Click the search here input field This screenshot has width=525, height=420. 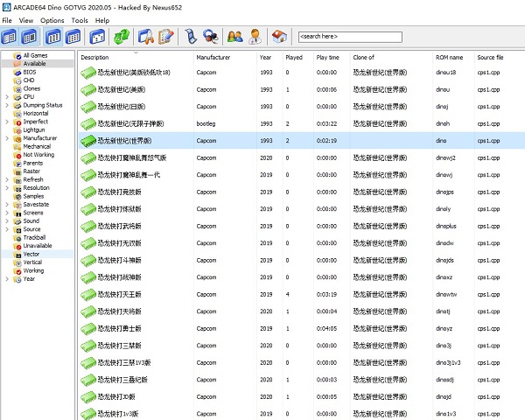(349, 37)
